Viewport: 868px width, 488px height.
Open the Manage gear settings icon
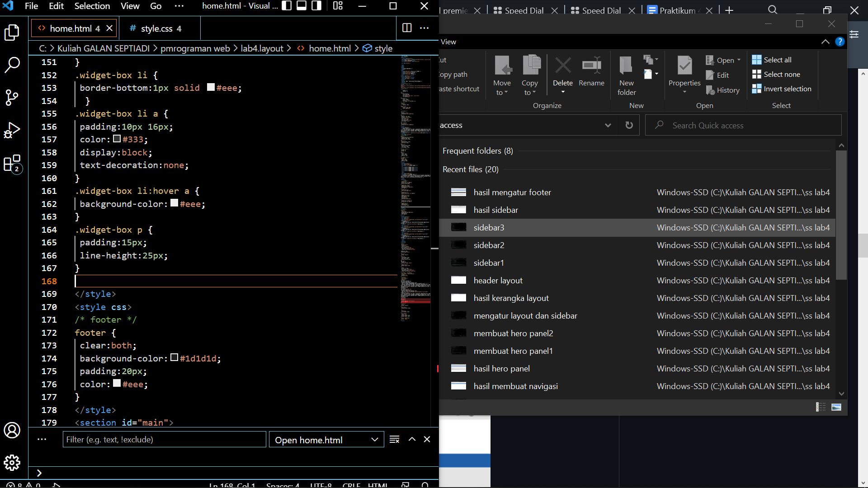point(12,462)
